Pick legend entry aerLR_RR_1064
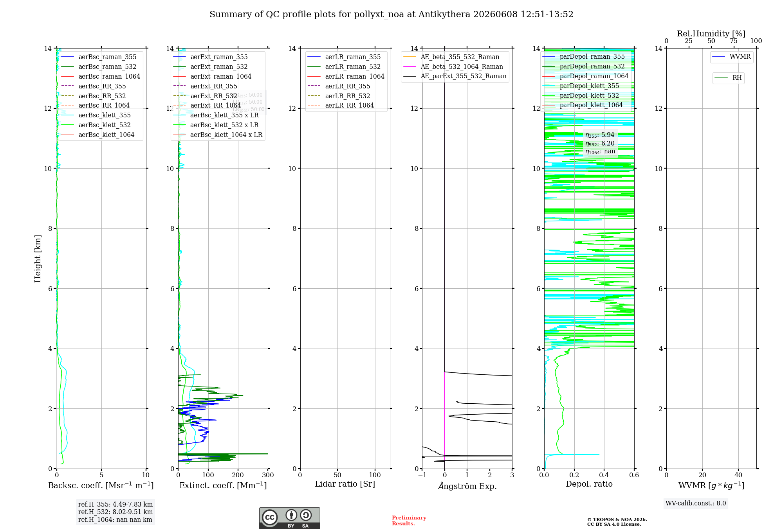Image resolution: width=783 pixels, height=532 pixels. tap(341, 106)
